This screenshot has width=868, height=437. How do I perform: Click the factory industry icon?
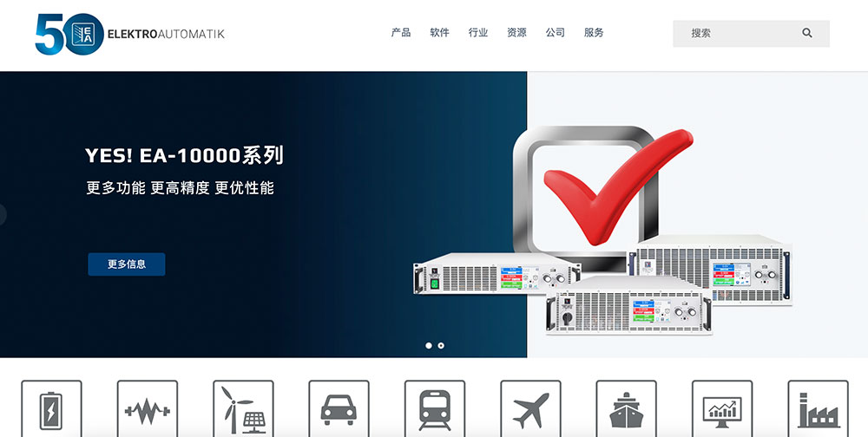click(818, 408)
